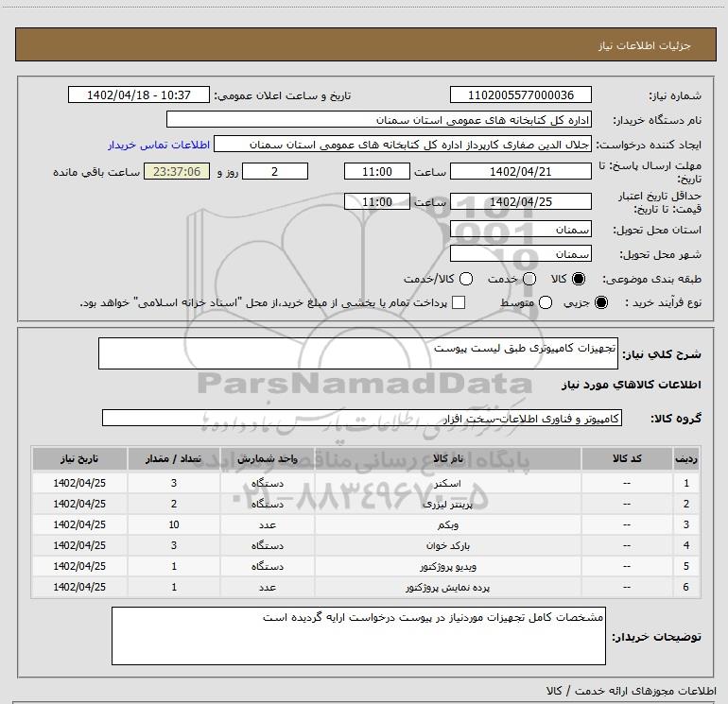Screen dimensions: 728x704
Task: Click the response deadline date 1402/04/21
Action: tap(520, 171)
